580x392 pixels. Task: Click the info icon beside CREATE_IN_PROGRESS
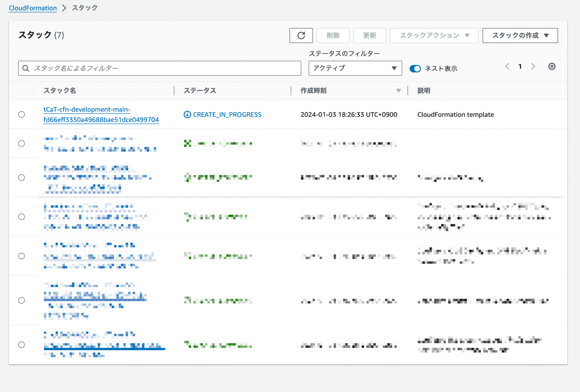point(187,114)
